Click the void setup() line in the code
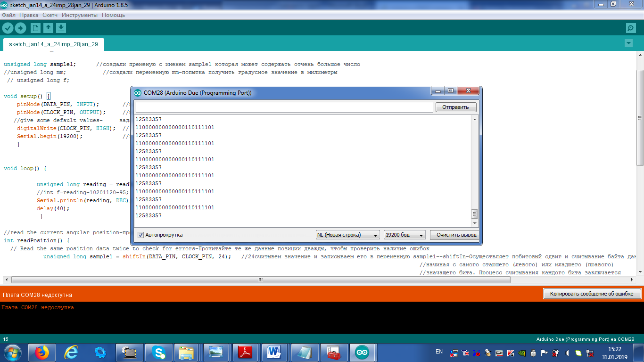This screenshot has width=644, height=362. tap(27, 96)
